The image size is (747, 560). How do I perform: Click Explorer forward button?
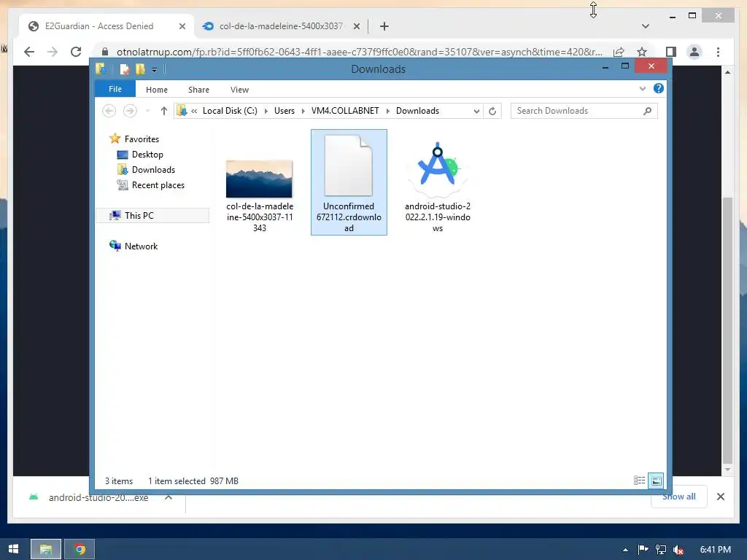[x=130, y=111]
